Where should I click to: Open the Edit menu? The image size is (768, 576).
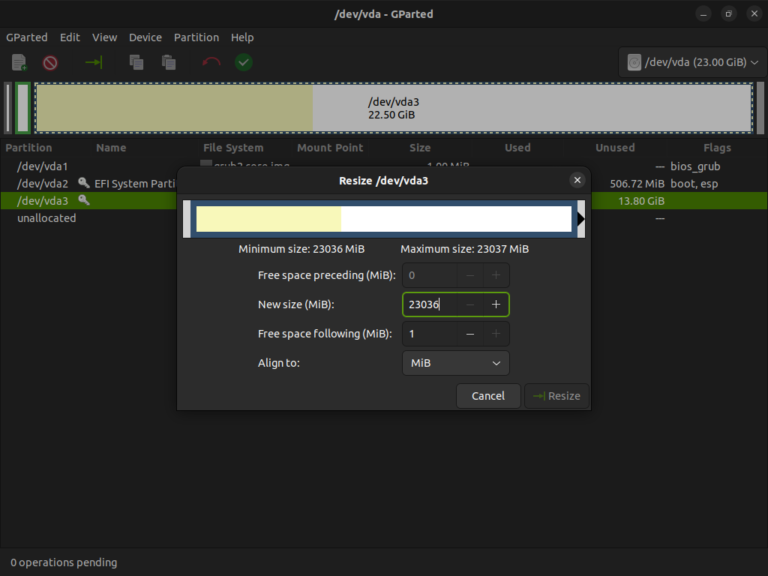[70, 37]
